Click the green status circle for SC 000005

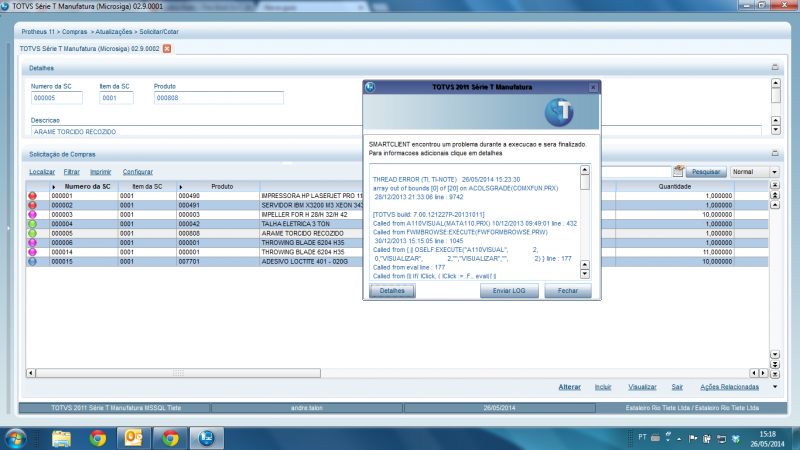pyautogui.click(x=32, y=233)
